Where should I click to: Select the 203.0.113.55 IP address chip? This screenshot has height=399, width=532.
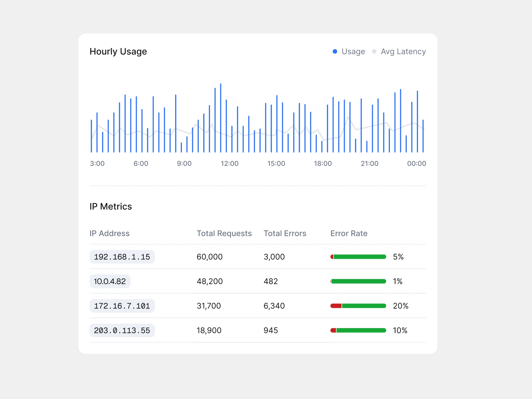[122, 330]
